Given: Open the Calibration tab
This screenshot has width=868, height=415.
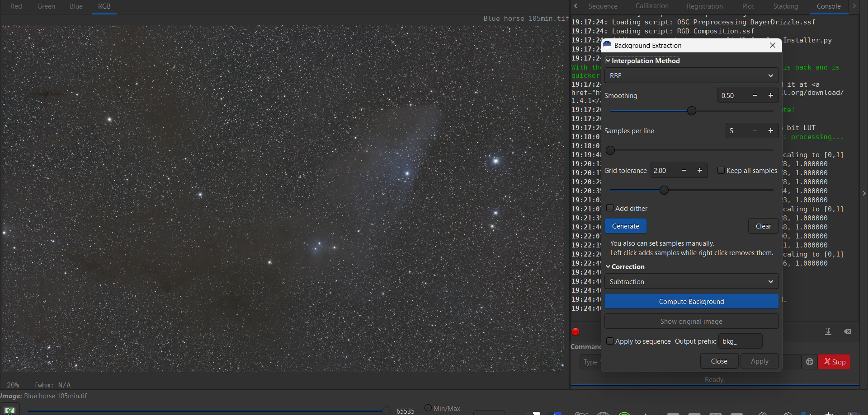Looking at the screenshot, I should 652,6.
